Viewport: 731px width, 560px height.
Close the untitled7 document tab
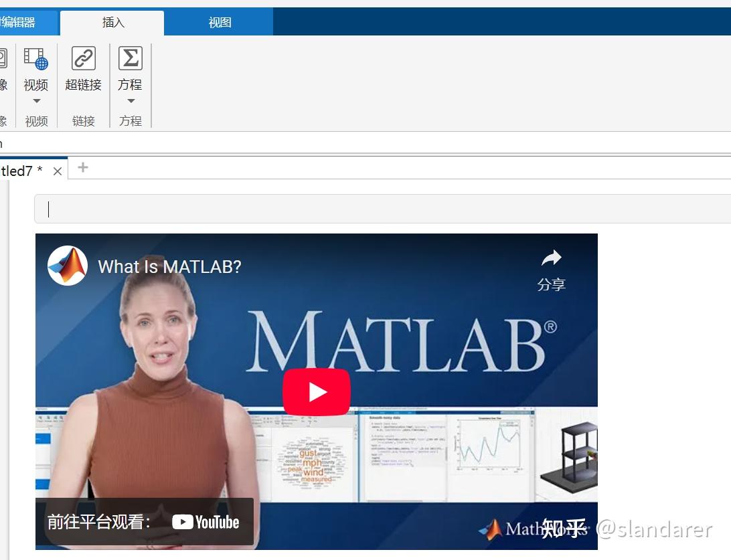[58, 171]
